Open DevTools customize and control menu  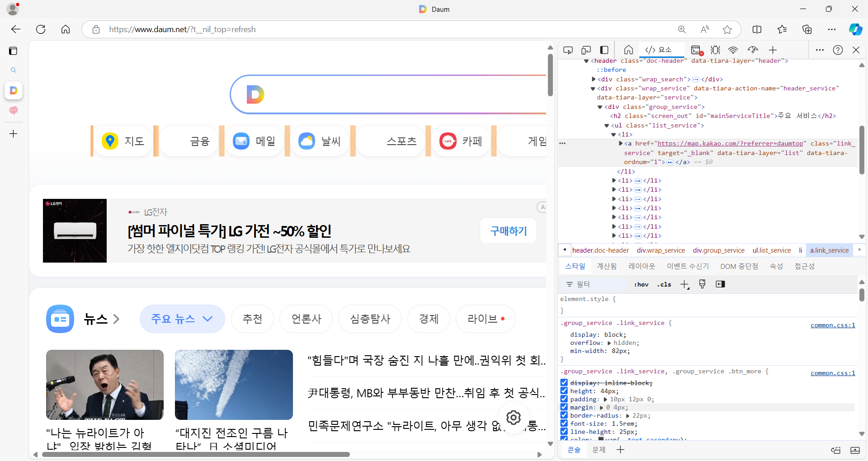point(820,50)
